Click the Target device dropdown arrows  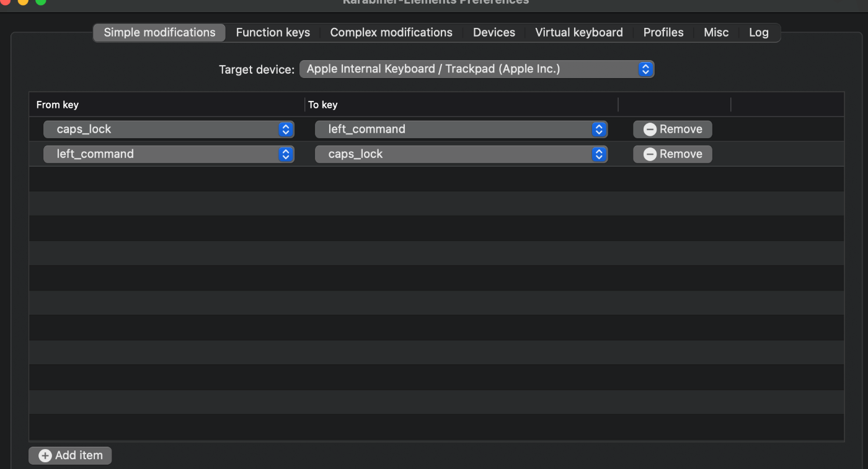click(645, 69)
